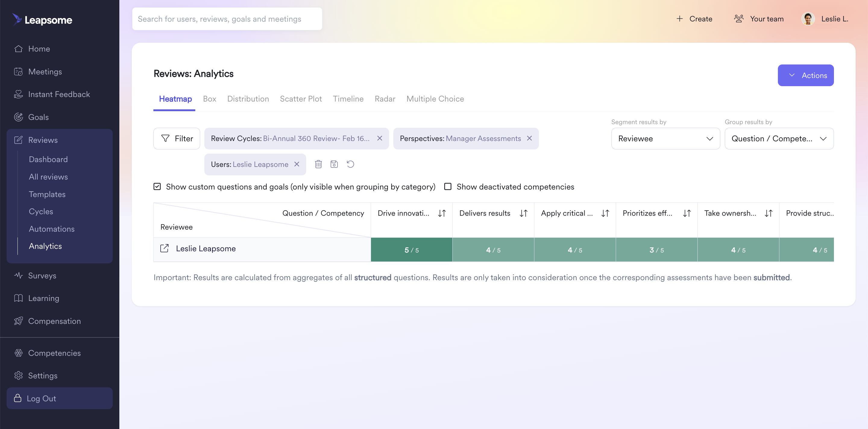Sort by Delivers results column
The image size is (868, 429).
coord(523,213)
